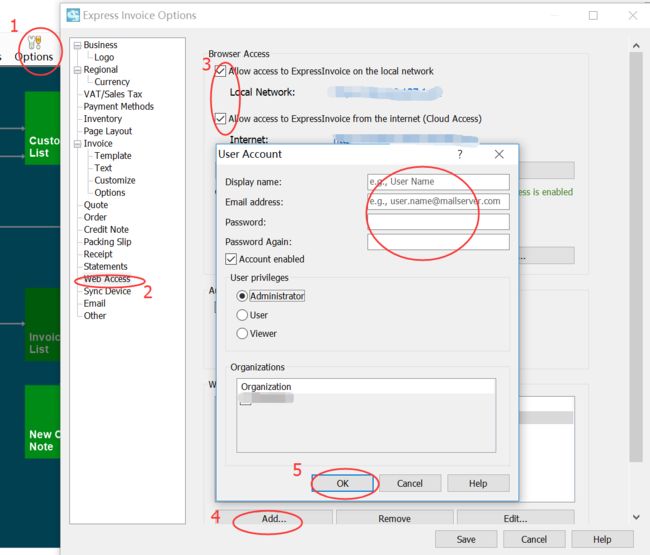Open Customer List tile in main window
Image resolution: width=650 pixels, height=555 pixels.
(x=42, y=128)
